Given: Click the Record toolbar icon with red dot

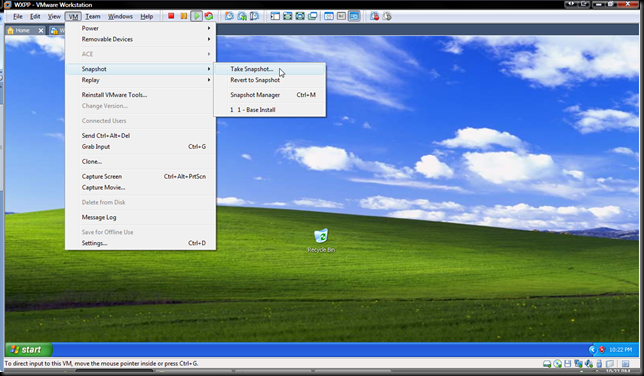Looking at the screenshot, I should tap(374, 16).
